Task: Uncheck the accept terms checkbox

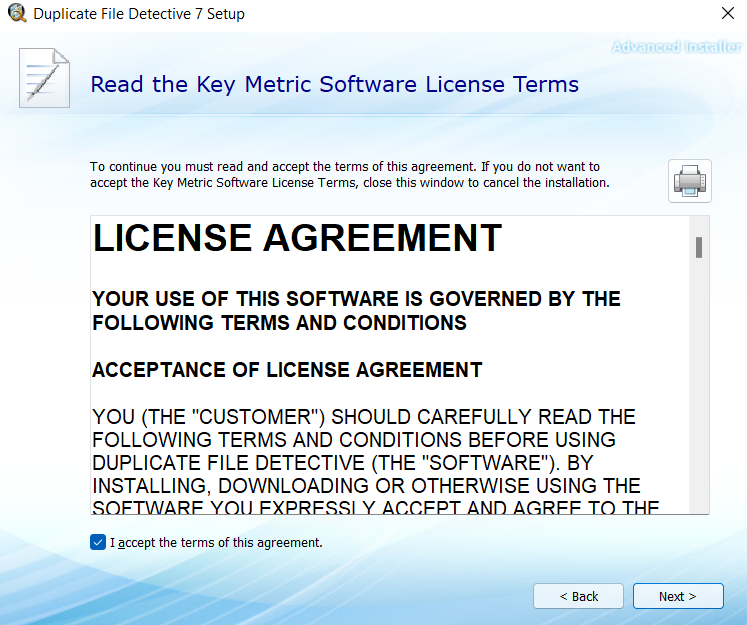Action: 98,542
